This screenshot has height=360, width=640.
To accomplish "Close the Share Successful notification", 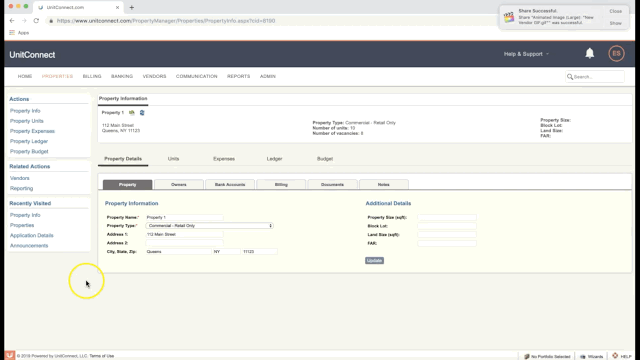I will (616, 11).
